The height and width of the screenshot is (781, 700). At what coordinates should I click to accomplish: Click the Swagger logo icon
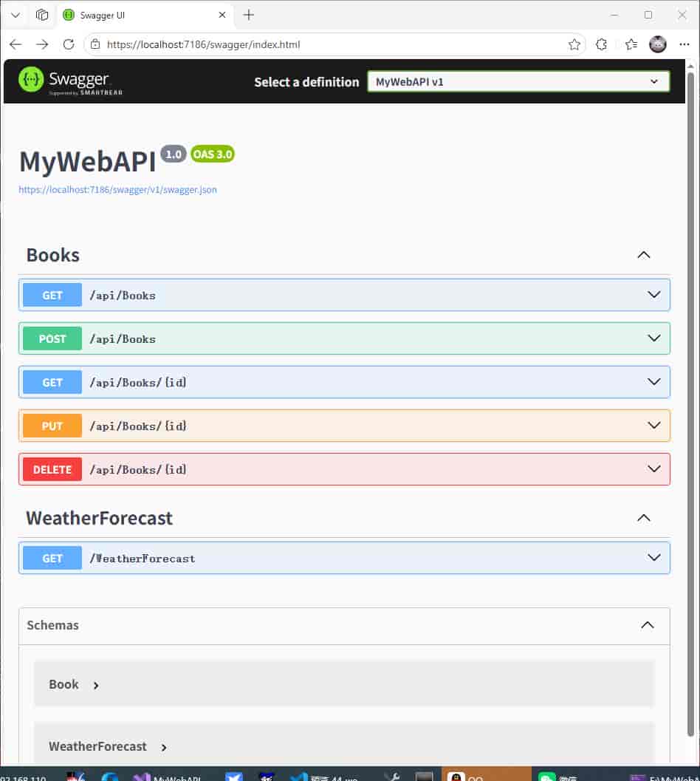tap(31, 79)
